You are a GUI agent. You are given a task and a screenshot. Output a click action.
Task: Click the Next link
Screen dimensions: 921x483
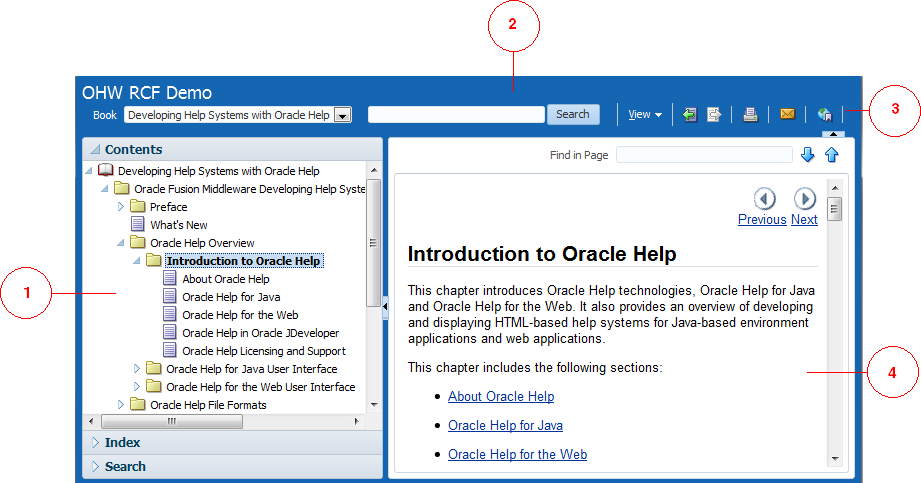(804, 219)
